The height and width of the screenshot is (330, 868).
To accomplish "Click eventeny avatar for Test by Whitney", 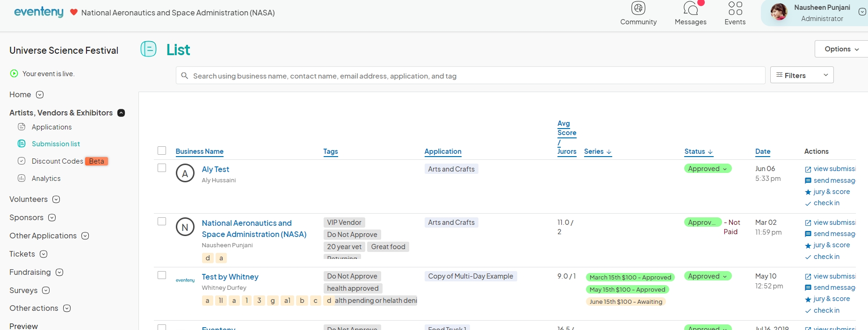I will 185,280.
